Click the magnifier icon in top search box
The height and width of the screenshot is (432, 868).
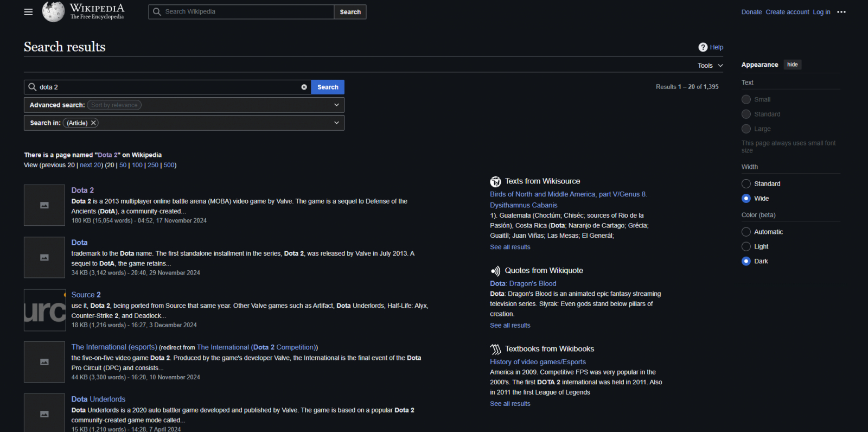(x=157, y=12)
